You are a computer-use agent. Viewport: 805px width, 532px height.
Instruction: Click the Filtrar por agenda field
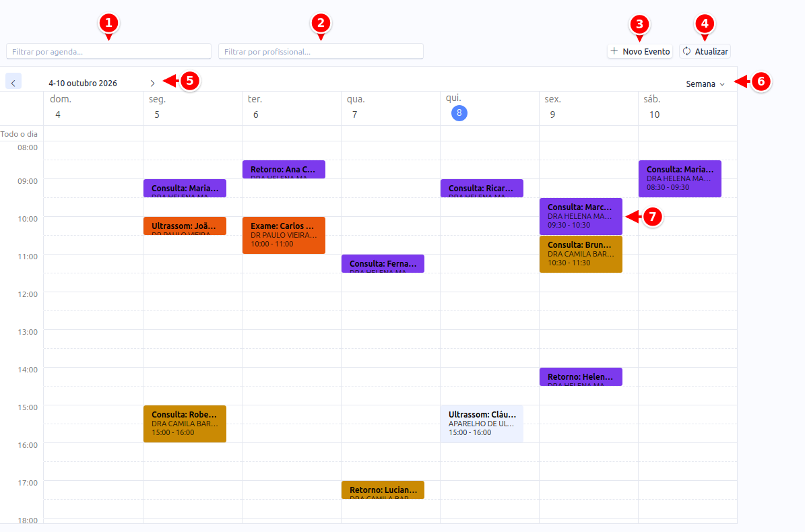tap(108, 51)
